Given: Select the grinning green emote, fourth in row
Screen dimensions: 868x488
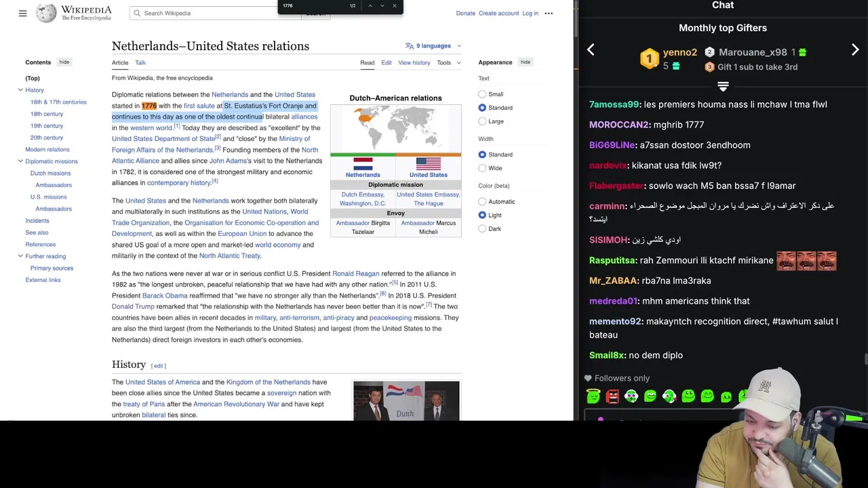Looking at the screenshot, I should tap(650, 396).
